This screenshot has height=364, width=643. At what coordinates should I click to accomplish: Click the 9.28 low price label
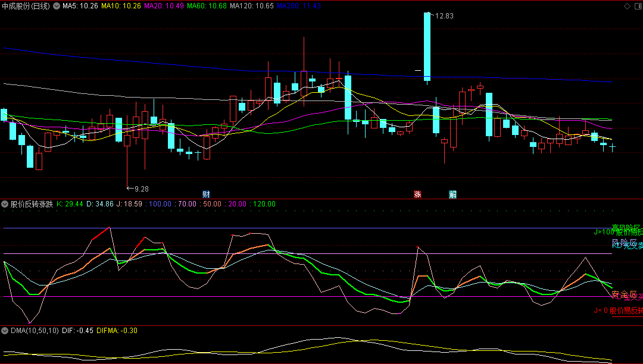141,189
